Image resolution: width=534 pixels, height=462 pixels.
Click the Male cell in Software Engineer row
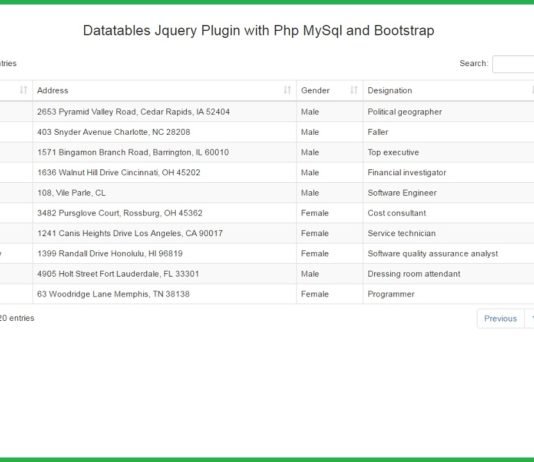click(x=330, y=193)
